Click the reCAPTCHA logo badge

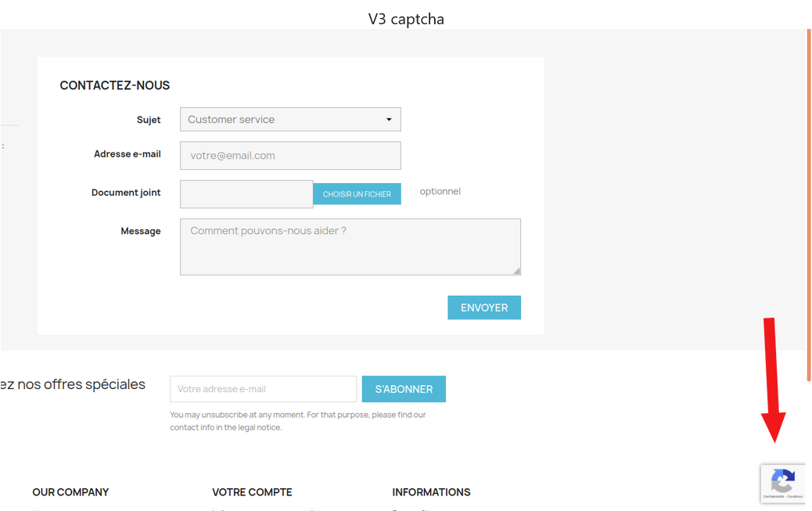coord(782,480)
